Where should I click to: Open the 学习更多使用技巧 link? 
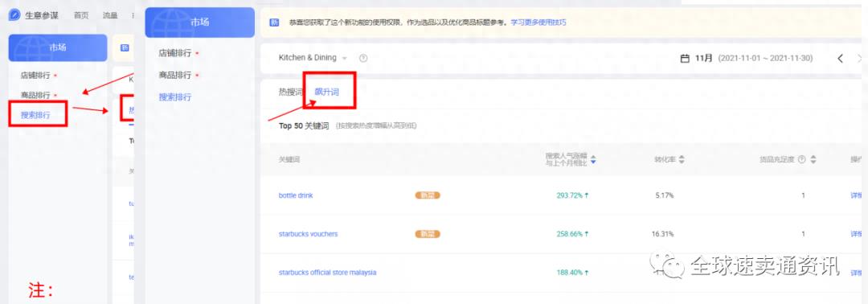coord(538,23)
